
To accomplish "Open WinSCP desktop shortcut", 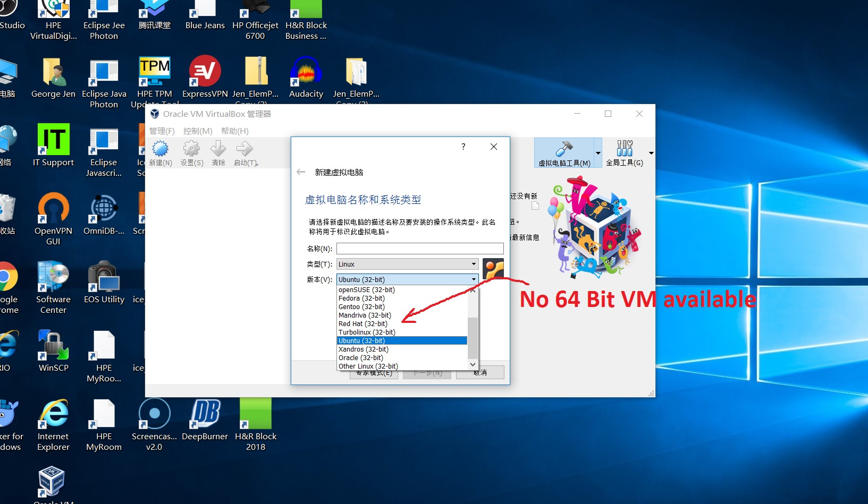I will coord(53,351).
